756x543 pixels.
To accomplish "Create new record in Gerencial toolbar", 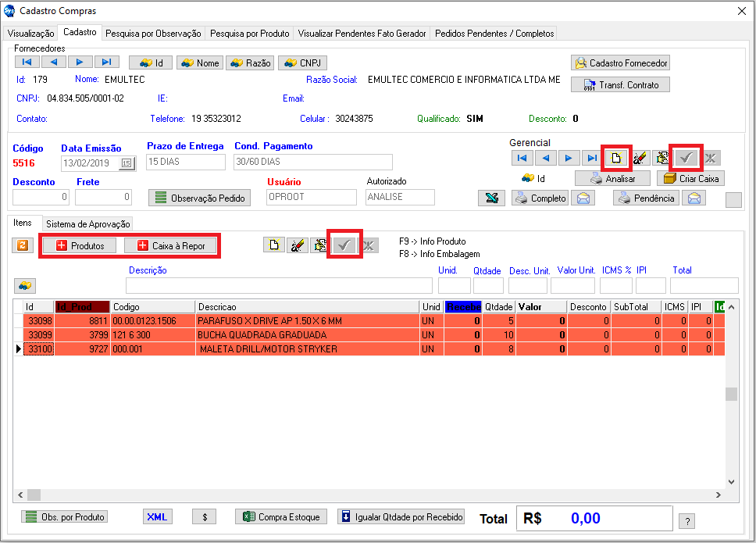I will coord(616,159).
